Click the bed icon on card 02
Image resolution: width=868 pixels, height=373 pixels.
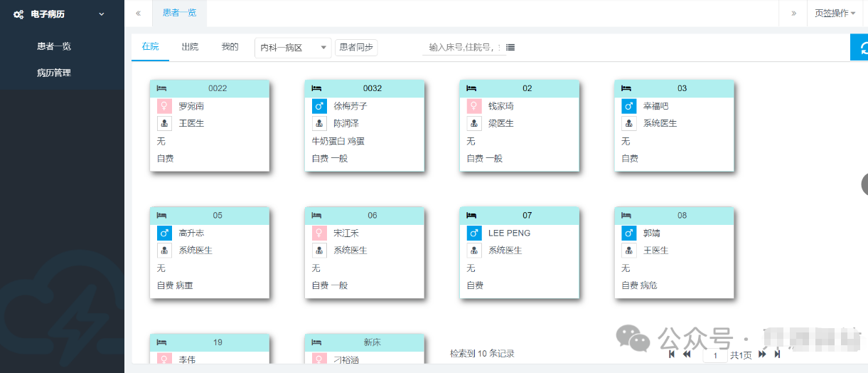(471, 88)
